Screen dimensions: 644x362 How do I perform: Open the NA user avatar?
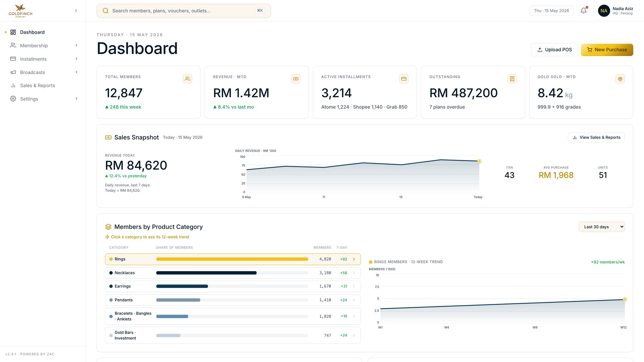(x=604, y=11)
